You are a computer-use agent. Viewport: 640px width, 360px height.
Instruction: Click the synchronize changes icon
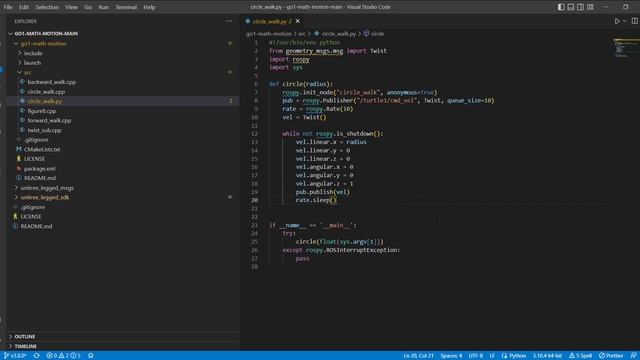point(37,356)
